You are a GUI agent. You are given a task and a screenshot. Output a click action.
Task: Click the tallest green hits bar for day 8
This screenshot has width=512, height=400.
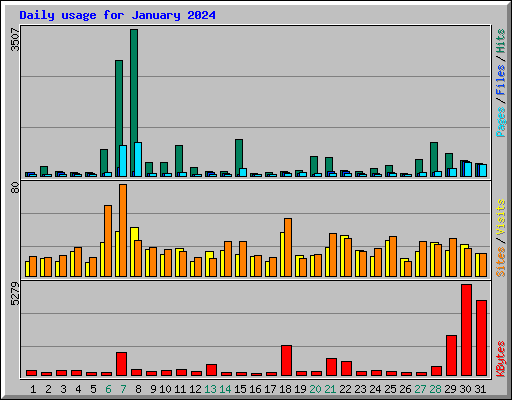tap(134, 86)
